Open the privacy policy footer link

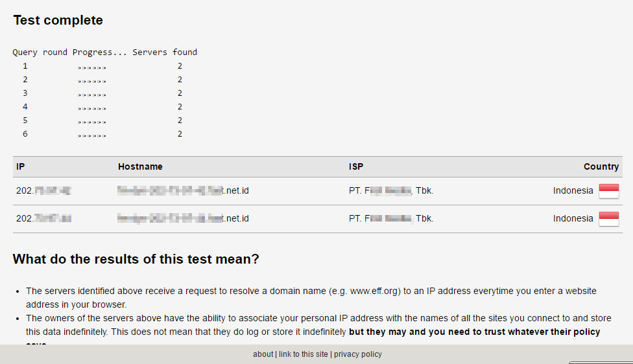coord(357,354)
